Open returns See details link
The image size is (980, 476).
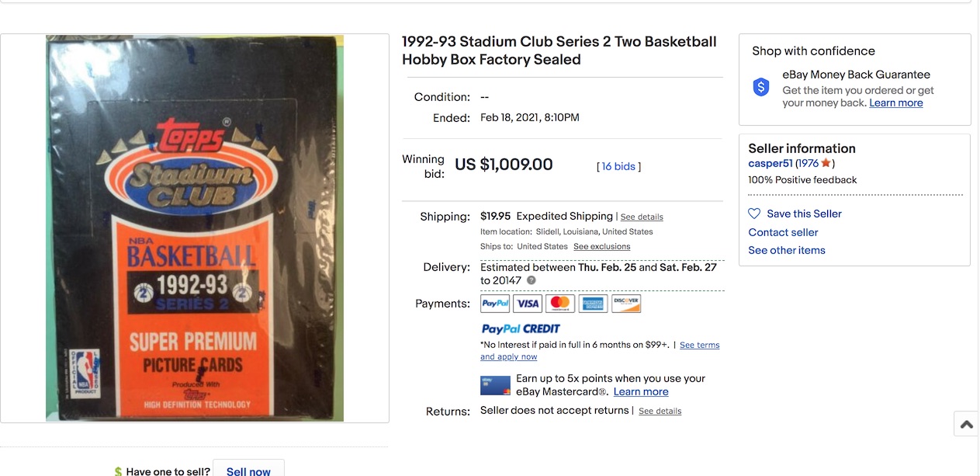tap(660, 412)
